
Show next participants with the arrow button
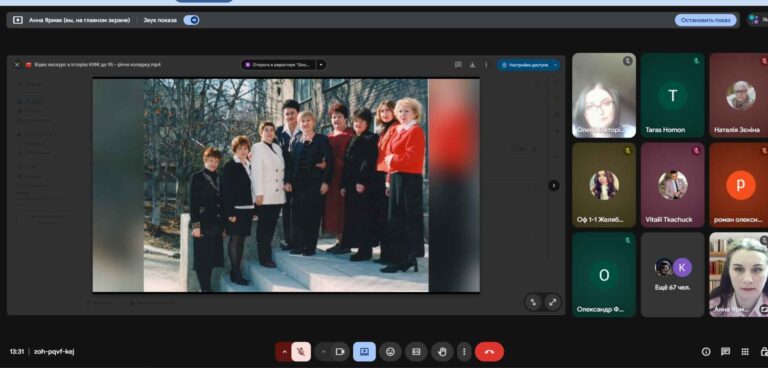(x=553, y=185)
